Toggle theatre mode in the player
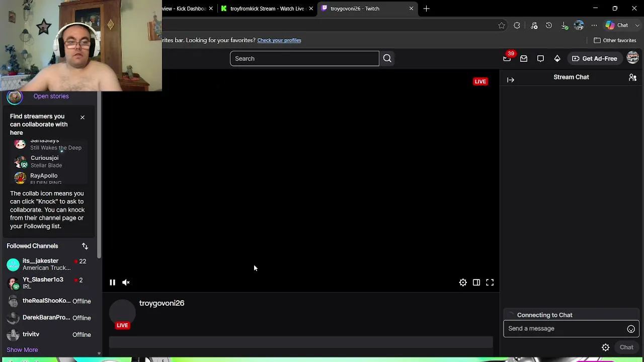This screenshot has height=362, width=644. click(x=476, y=283)
